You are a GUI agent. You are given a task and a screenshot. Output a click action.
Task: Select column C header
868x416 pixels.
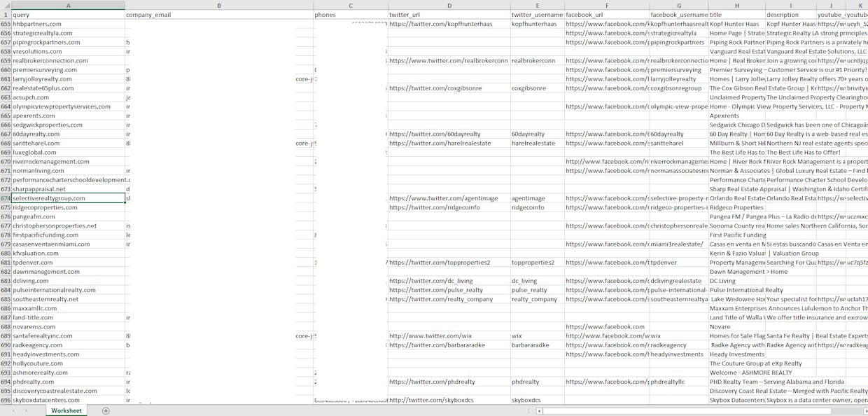click(351, 5)
